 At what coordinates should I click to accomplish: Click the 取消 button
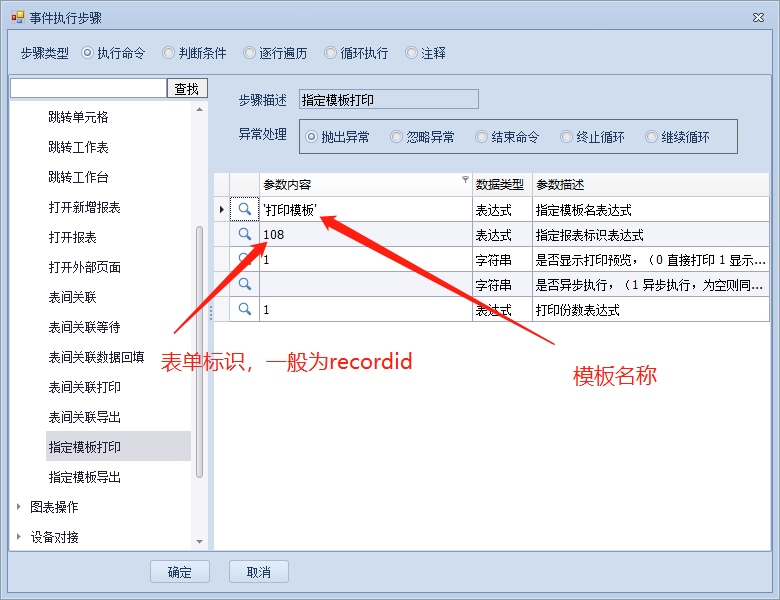(x=258, y=572)
